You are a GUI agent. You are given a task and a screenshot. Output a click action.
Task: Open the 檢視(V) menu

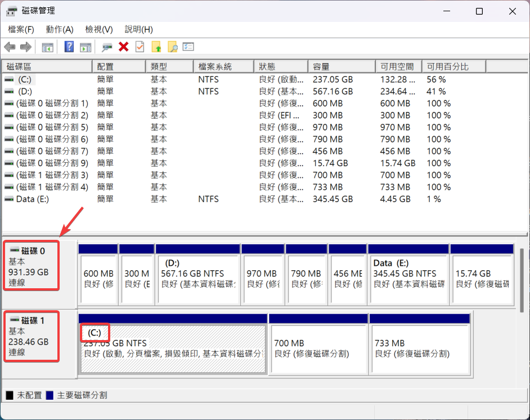point(98,29)
